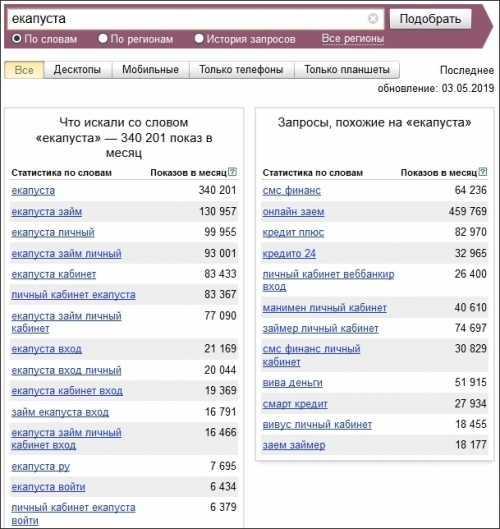This screenshot has width=500, height=529.
Task: Select the По регионам radio button
Action: pos(103,38)
